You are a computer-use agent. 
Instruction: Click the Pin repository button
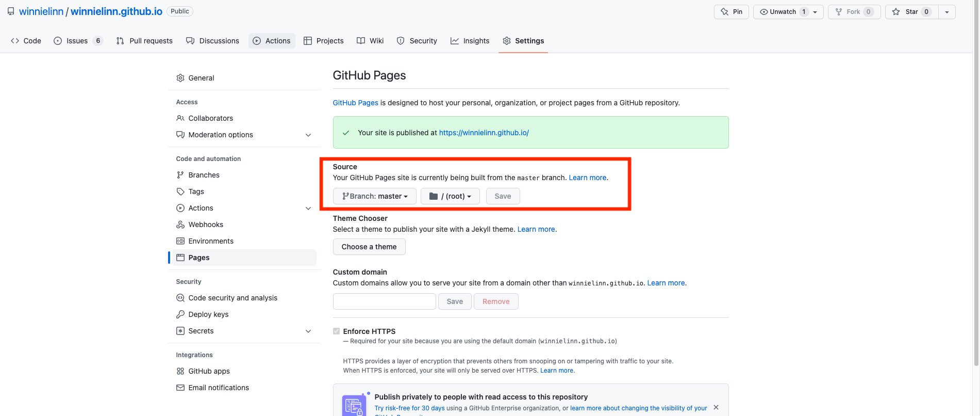coord(732,12)
